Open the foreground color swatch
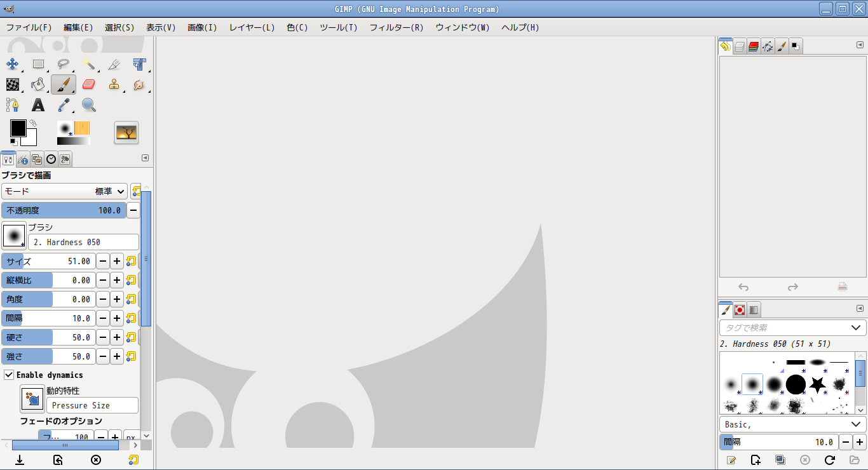This screenshot has width=868, height=470. 18,128
